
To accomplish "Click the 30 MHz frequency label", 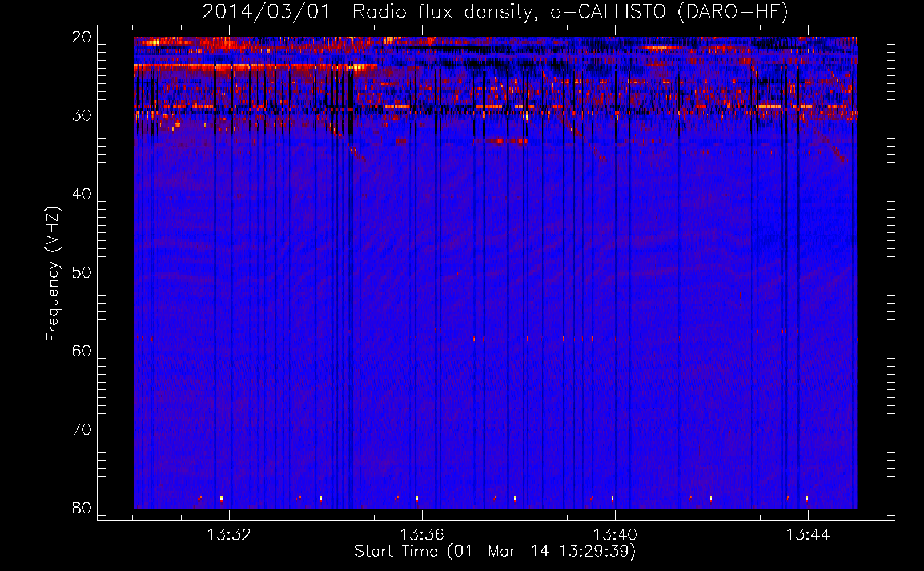I will (x=82, y=115).
